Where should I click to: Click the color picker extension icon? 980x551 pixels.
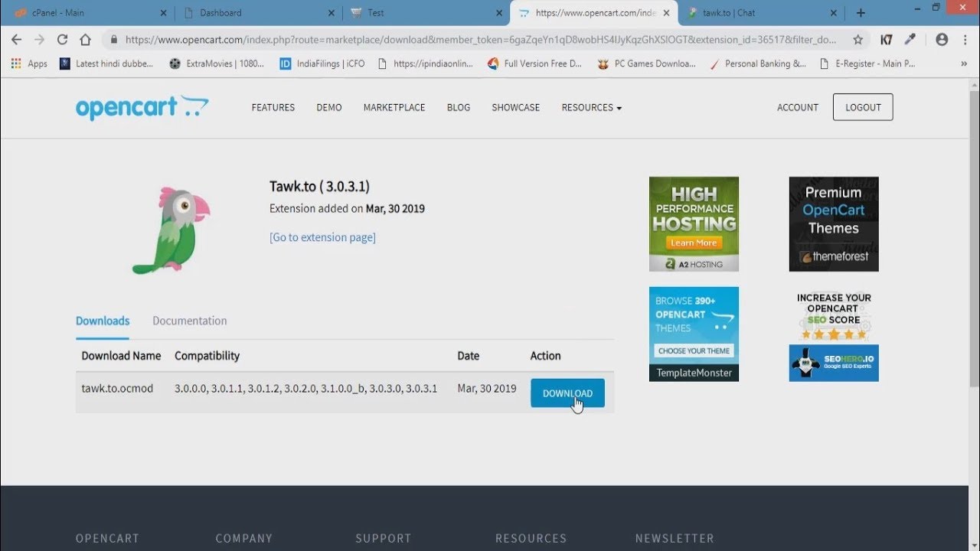pyautogui.click(x=910, y=40)
